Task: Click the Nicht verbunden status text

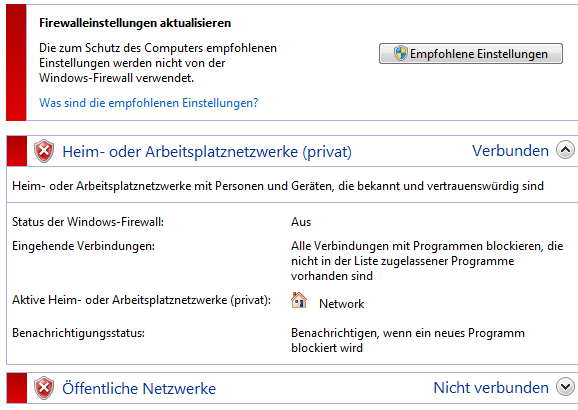Action: [x=491, y=388]
